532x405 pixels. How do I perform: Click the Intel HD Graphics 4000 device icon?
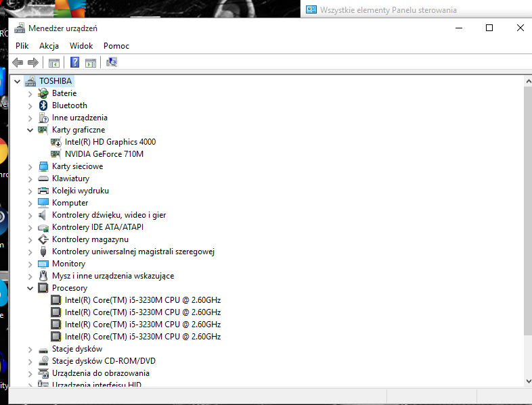coord(56,142)
